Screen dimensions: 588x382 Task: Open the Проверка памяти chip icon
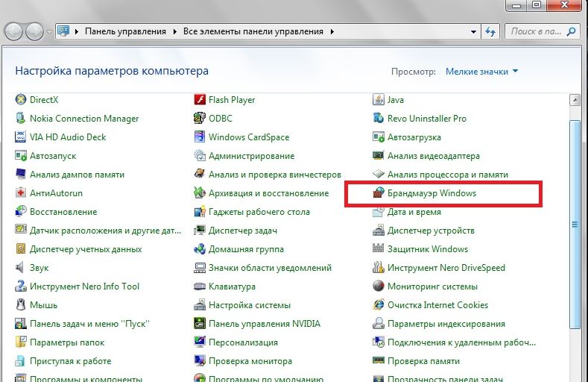(x=379, y=360)
